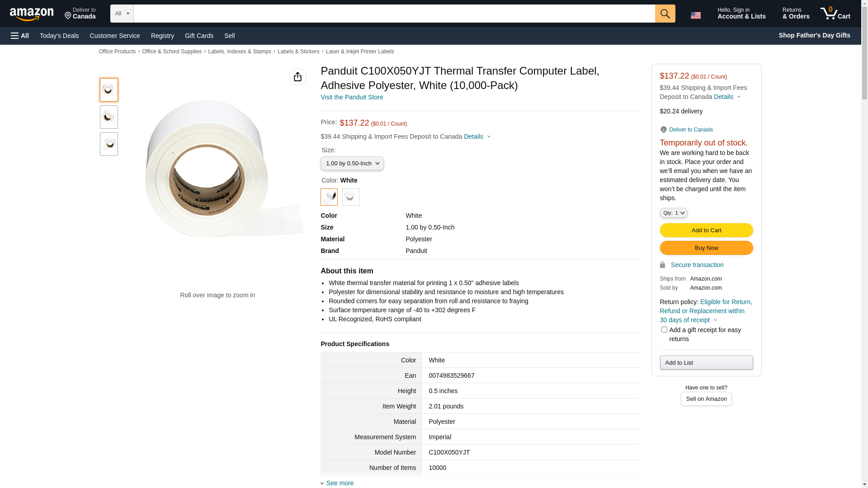Open the search category All dropdown
Screen dimensions: 868x488
coord(122,14)
